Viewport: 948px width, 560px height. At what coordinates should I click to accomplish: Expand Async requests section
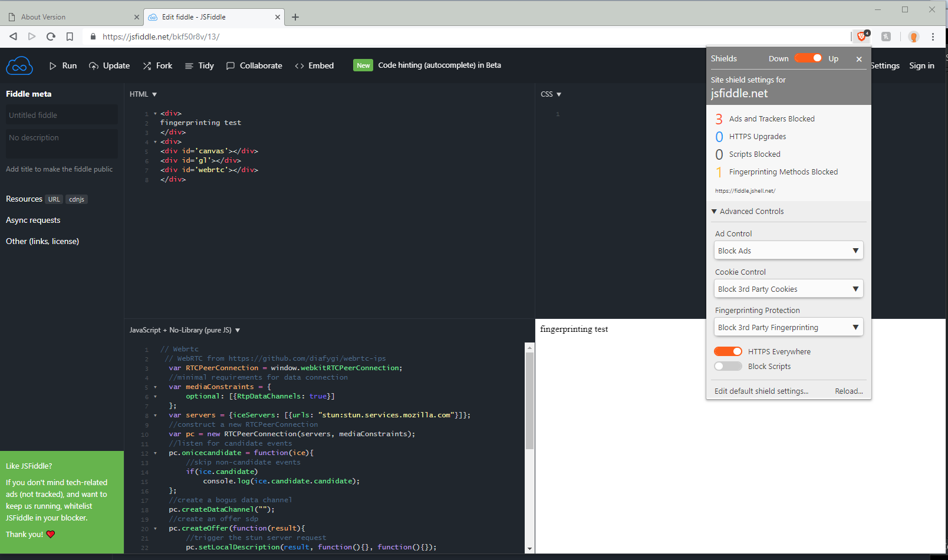pyautogui.click(x=33, y=220)
